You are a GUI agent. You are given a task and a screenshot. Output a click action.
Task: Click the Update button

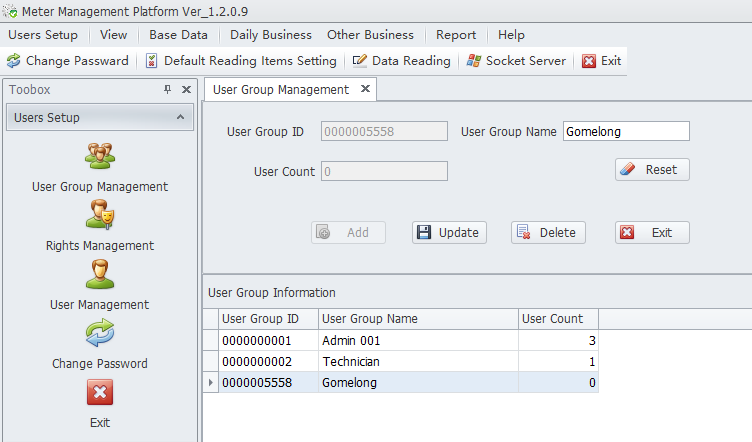point(449,233)
